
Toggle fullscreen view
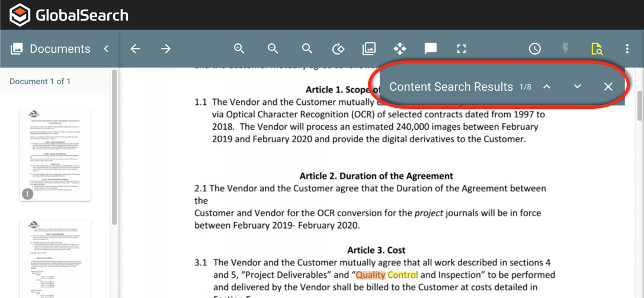[x=462, y=49]
